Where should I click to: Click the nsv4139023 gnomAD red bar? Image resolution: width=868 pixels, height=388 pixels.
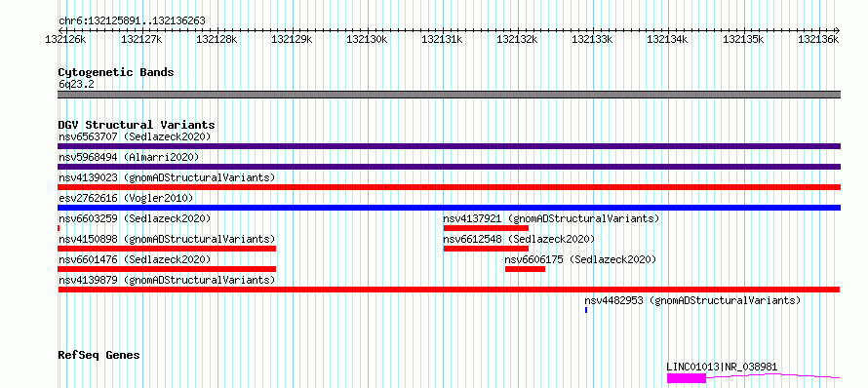[x=449, y=187]
